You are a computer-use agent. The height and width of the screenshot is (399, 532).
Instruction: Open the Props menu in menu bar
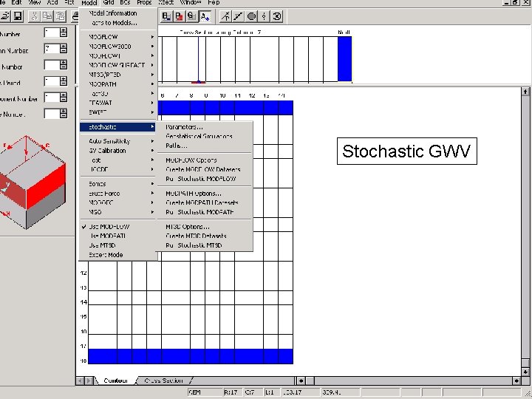[144, 2]
